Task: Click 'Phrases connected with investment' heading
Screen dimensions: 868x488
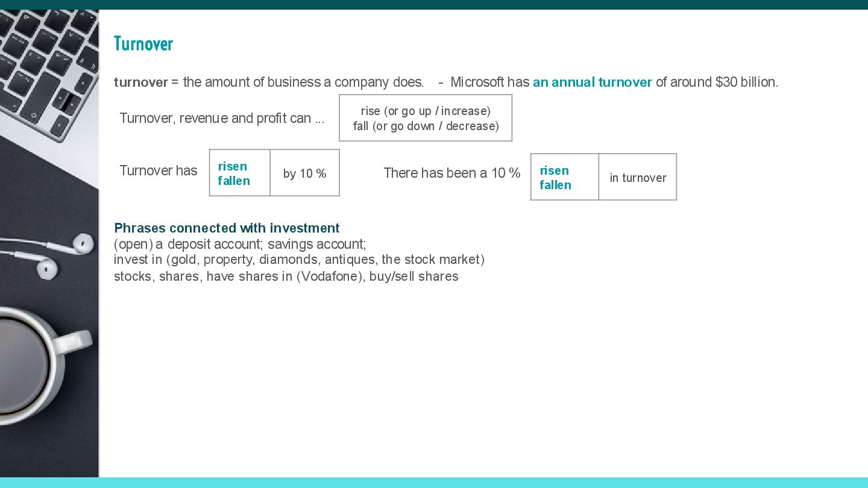Action: coord(227,228)
